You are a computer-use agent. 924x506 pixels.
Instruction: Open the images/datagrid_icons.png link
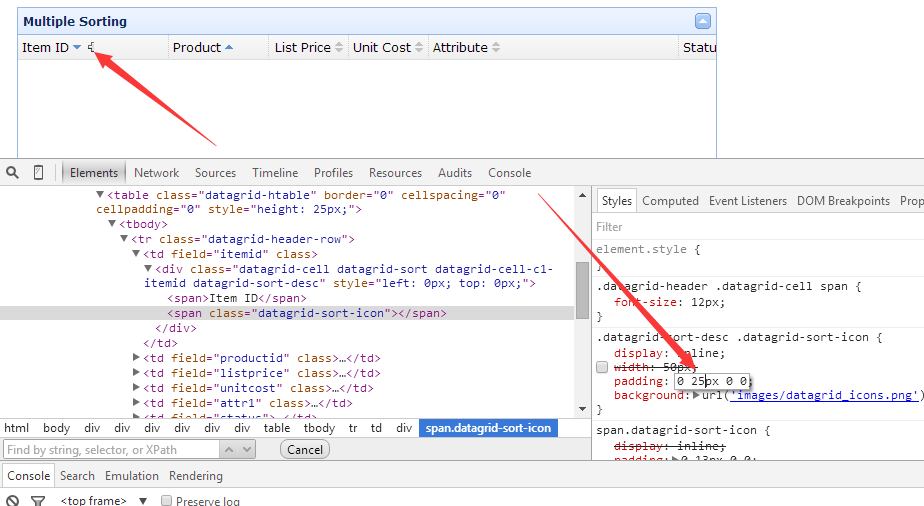click(x=824, y=395)
